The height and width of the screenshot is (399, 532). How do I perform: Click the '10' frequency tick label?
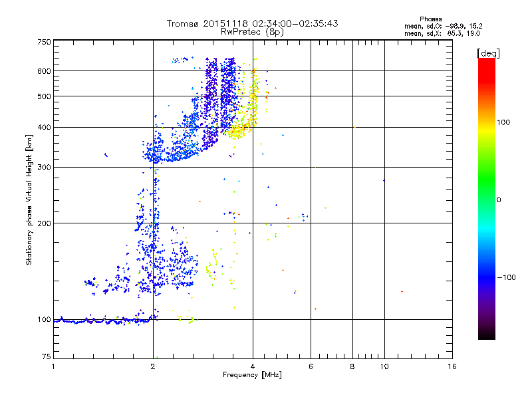pos(384,366)
